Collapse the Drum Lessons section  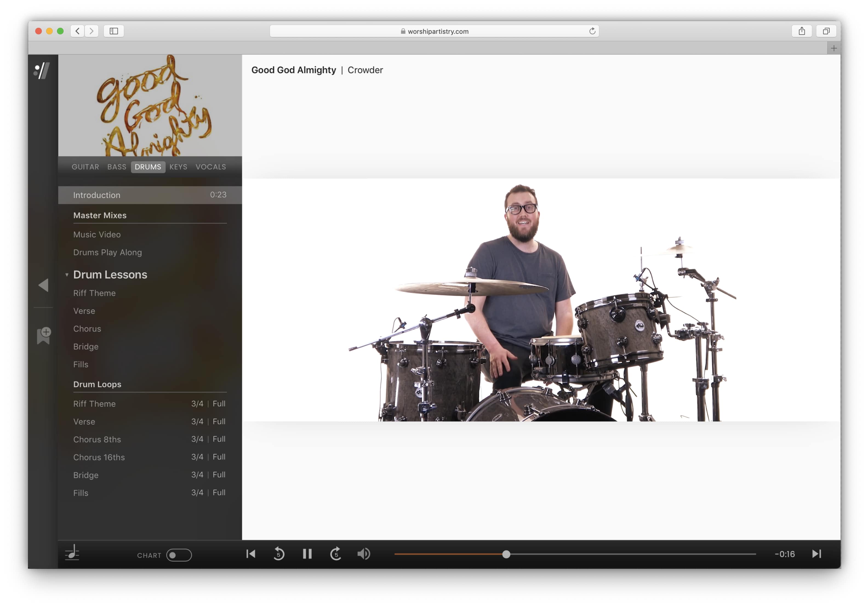(67, 275)
